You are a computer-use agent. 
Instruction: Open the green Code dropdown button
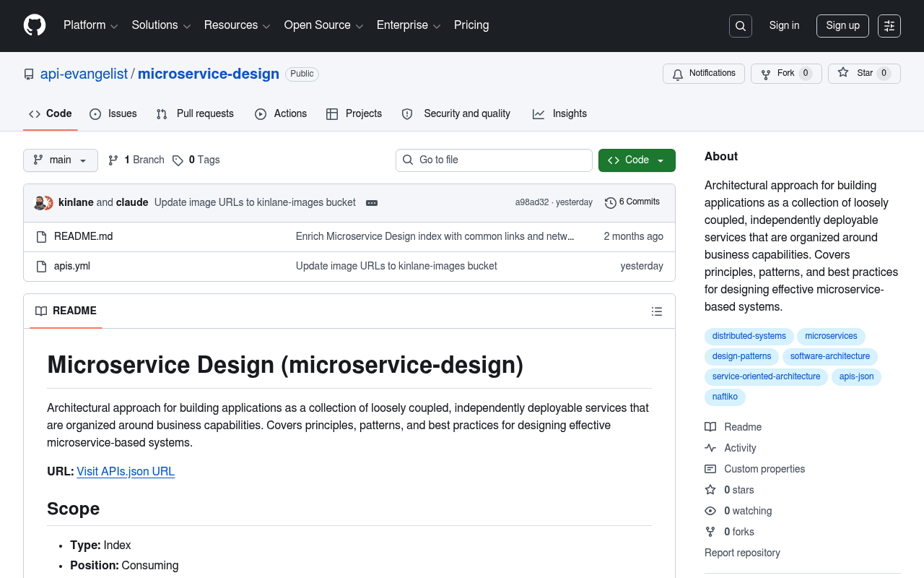point(637,160)
